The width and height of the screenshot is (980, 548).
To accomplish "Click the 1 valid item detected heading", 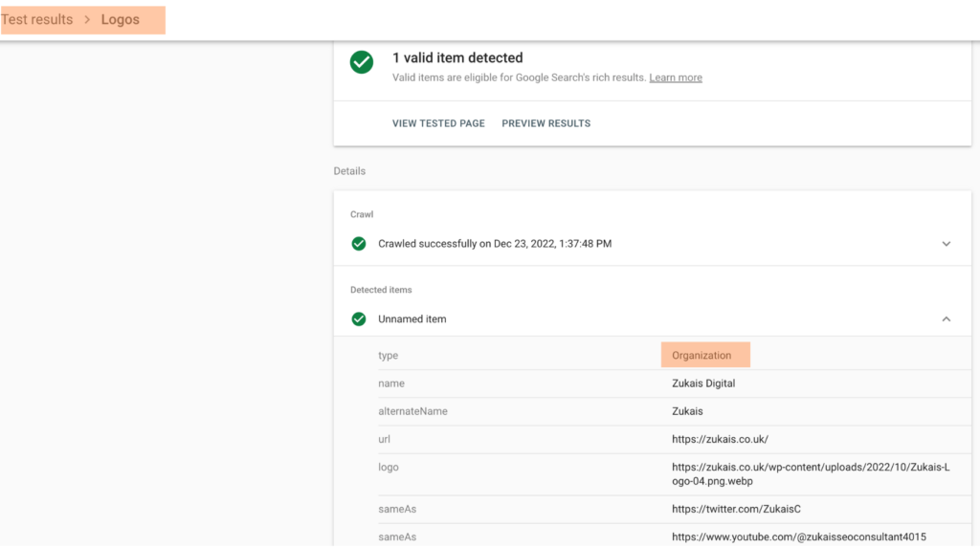I will [457, 58].
